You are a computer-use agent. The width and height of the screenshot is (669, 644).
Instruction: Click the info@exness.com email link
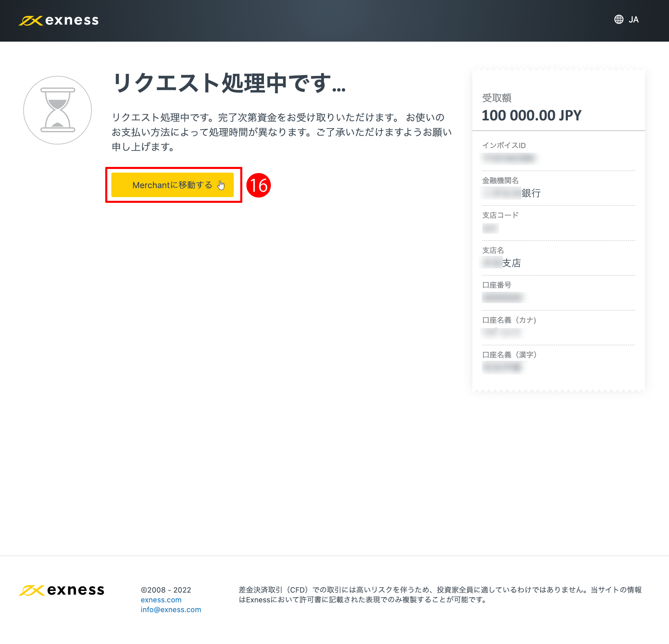coord(171,610)
